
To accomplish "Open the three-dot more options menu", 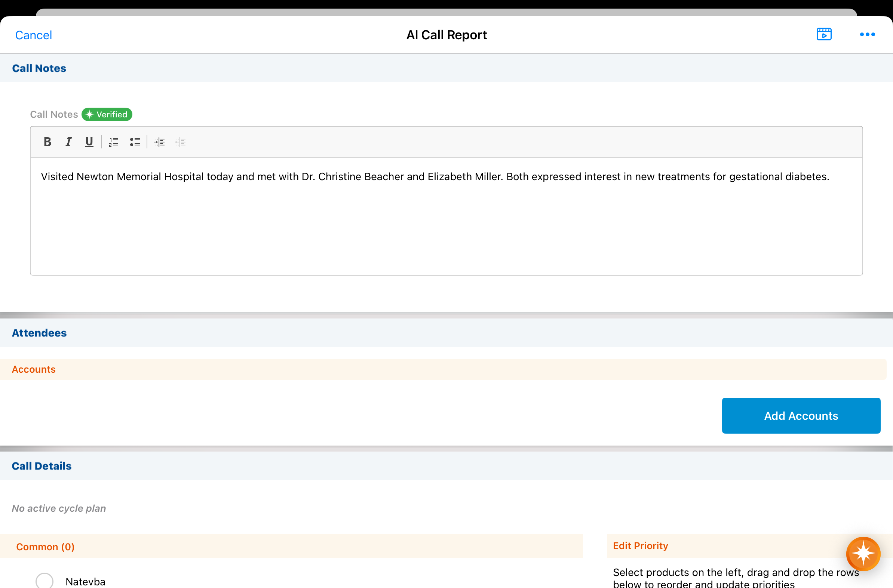I will (867, 34).
